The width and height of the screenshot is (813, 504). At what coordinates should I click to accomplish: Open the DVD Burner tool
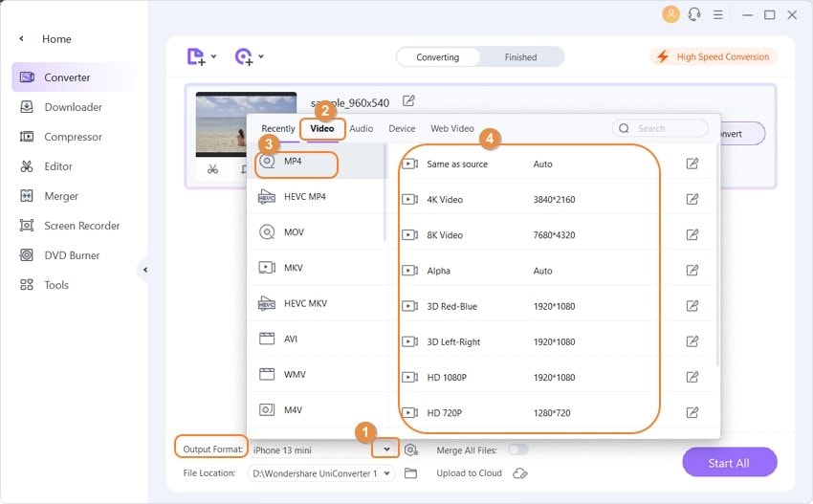59,255
